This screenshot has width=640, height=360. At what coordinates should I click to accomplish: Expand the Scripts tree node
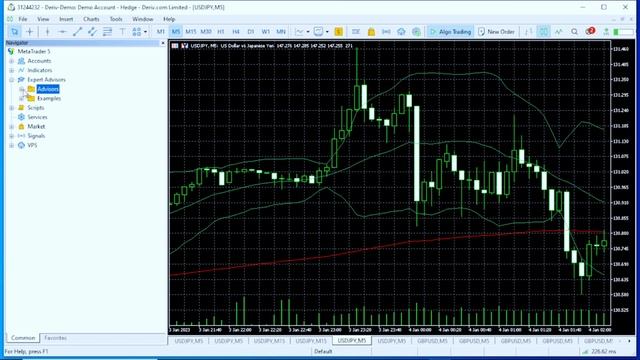point(11,108)
